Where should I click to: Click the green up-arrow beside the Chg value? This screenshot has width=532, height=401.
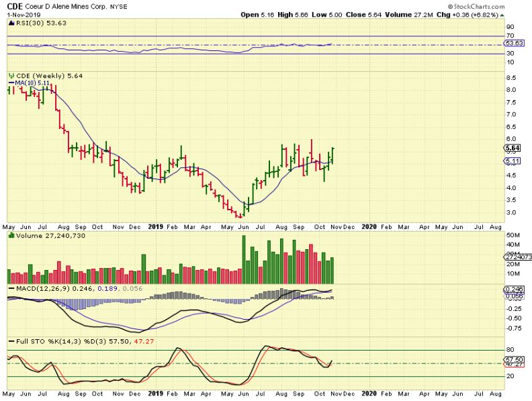pos(502,15)
